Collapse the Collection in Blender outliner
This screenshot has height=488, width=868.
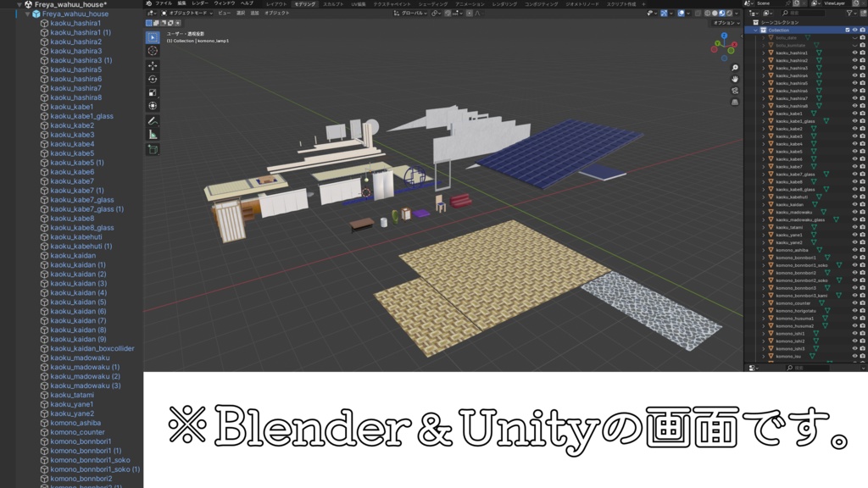pyautogui.click(x=755, y=30)
